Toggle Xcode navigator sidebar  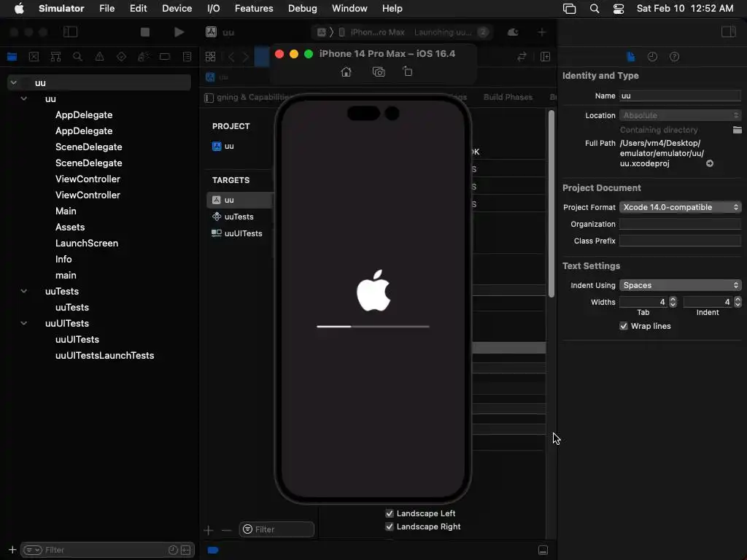[x=70, y=32]
